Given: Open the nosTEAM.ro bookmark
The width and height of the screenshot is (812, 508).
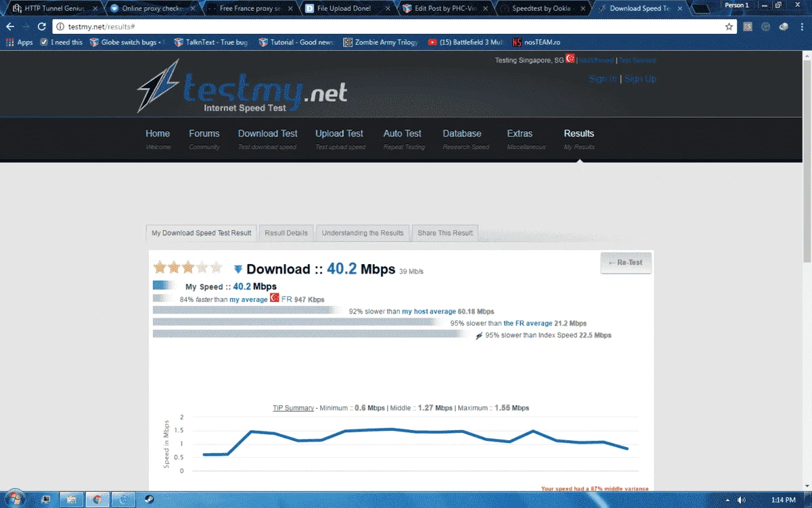Looking at the screenshot, I should (537, 42).
